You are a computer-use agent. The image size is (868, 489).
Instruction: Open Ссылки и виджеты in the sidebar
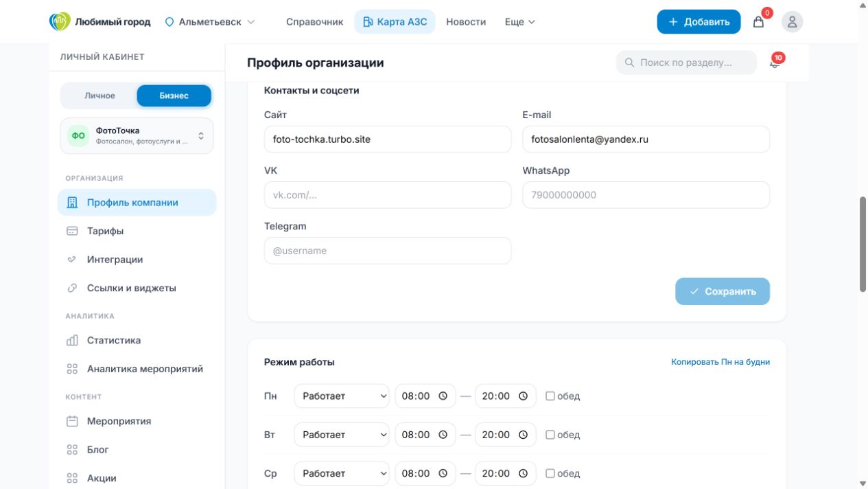(x=137, y=288)
